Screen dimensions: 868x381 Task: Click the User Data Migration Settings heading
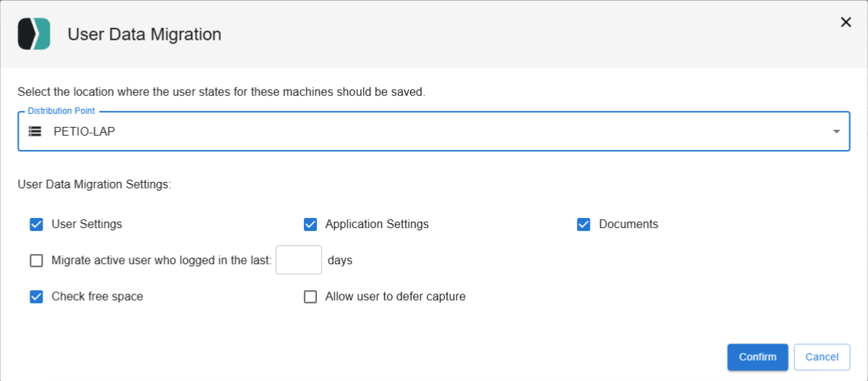pyautogui.click(x=95, y=185)
